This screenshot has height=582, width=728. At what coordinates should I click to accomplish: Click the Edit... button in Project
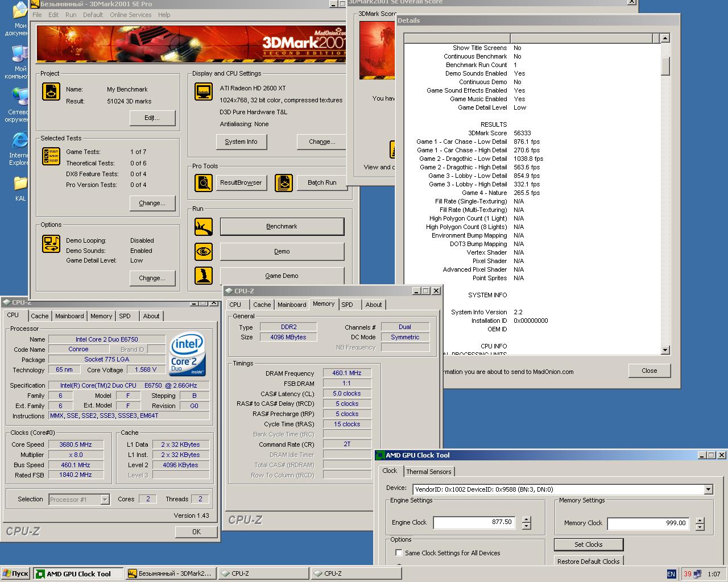pyautogui.click(x=152, y=118)
